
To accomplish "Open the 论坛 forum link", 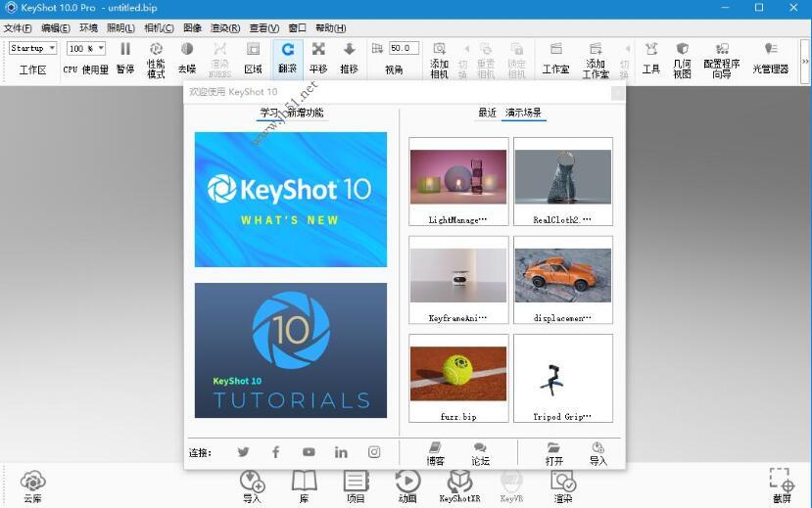I will (480, 454).
